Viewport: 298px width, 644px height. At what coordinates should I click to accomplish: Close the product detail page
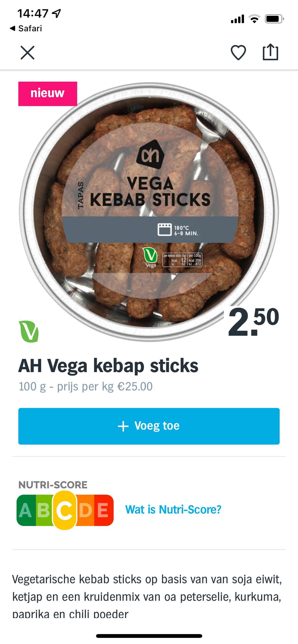28,53
